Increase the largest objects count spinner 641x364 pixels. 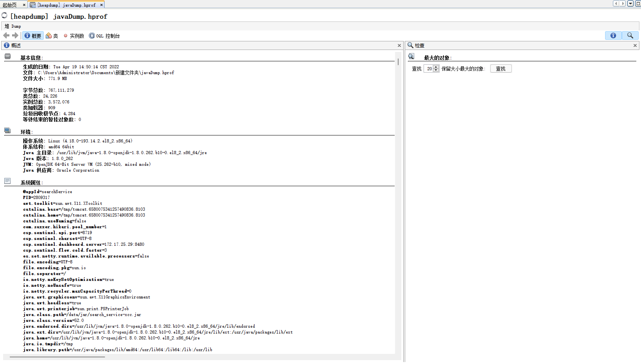pyautogui.click(x=436, y=67)
